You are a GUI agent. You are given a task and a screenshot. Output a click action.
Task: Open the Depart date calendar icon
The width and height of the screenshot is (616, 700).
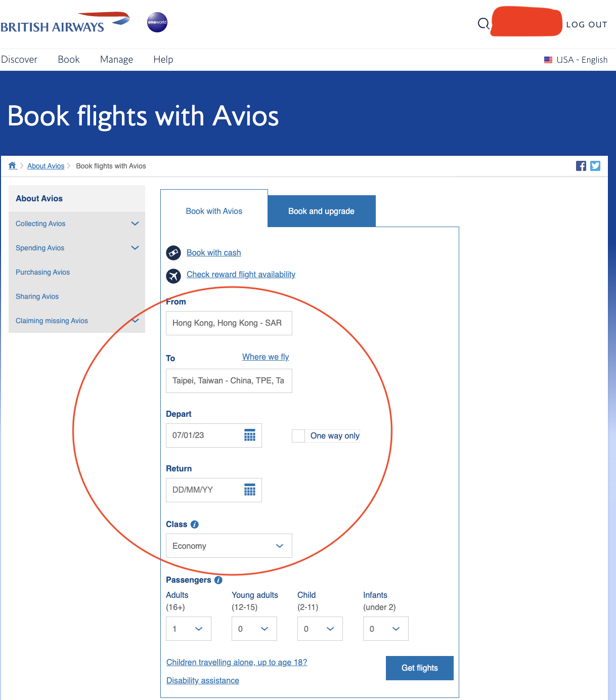pyautogui.click(x=250, y=435)
